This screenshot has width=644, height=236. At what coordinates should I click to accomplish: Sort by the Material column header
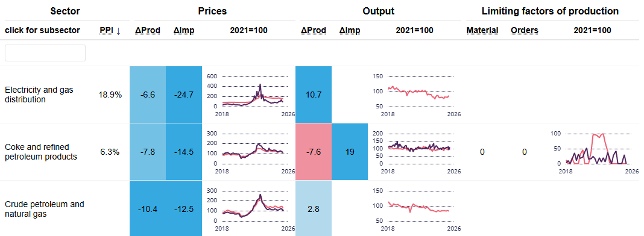pyautogui.click(x=482, y=30)
